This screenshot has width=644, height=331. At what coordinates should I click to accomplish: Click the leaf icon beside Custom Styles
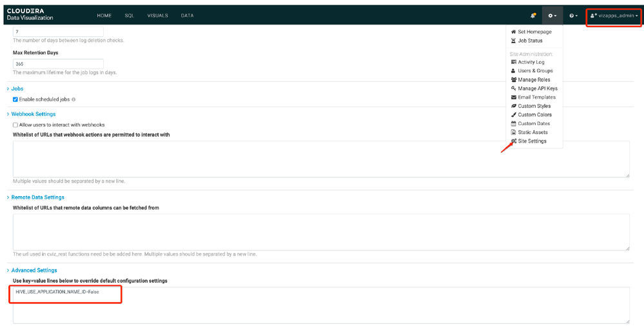(513, 106)
